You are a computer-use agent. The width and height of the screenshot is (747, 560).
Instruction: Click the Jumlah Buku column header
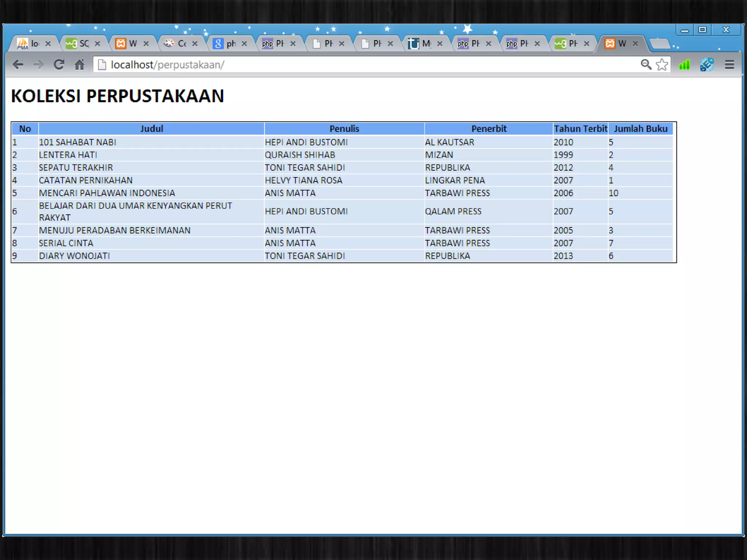tap(640, 129)
